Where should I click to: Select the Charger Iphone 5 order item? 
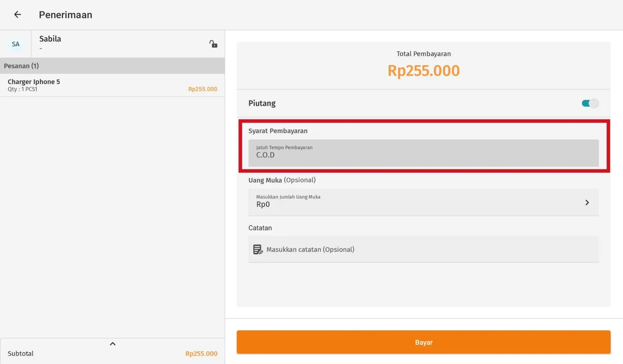pos(34,82)
